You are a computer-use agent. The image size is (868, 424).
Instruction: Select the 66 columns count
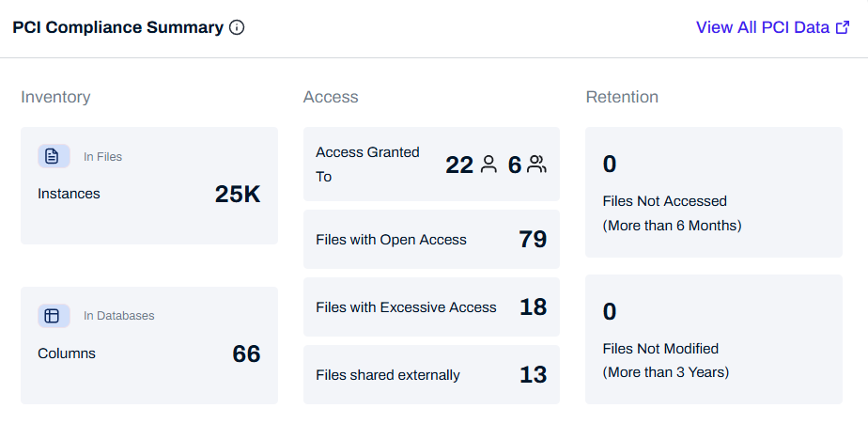coord(246,353)
